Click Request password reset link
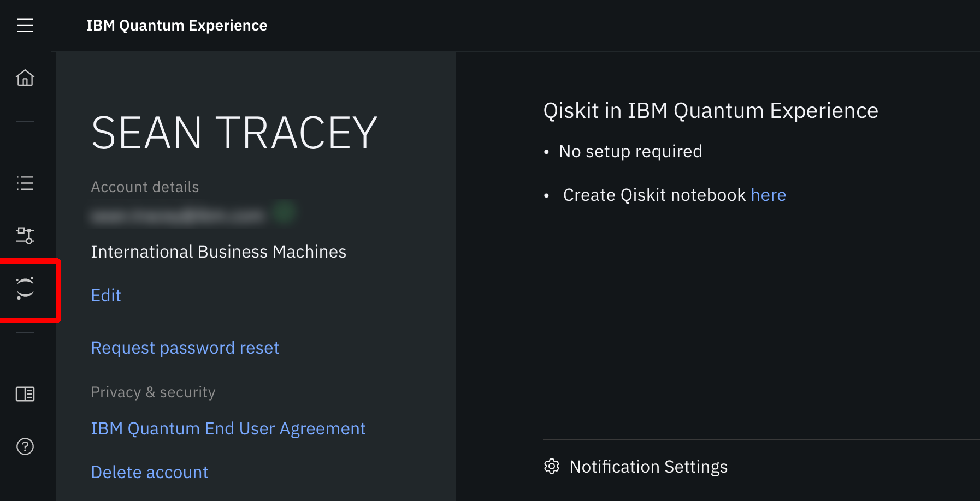980x501 pixels. pos(185,348)
